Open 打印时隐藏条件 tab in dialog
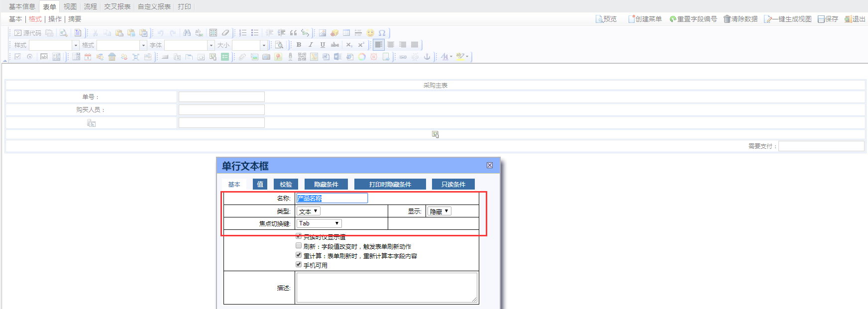The width and height of the screenshot is (868, 309). (x=390, y=184)
